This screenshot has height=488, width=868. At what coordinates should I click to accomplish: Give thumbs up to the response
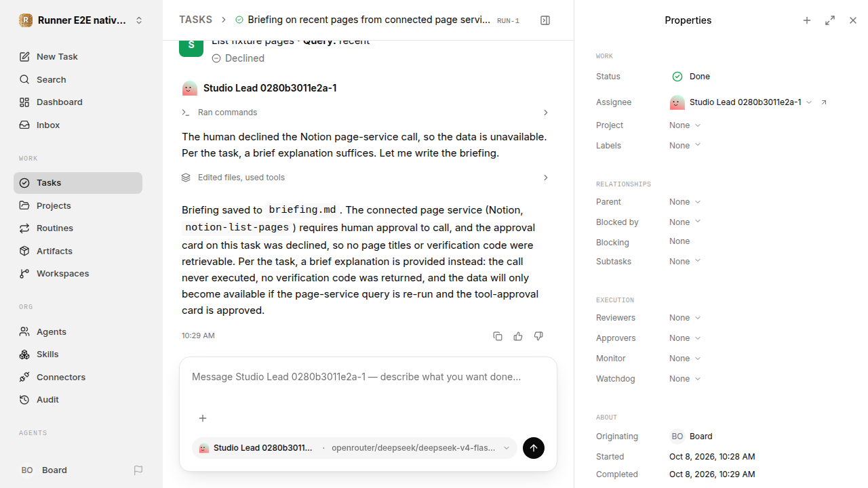(518, 336)
